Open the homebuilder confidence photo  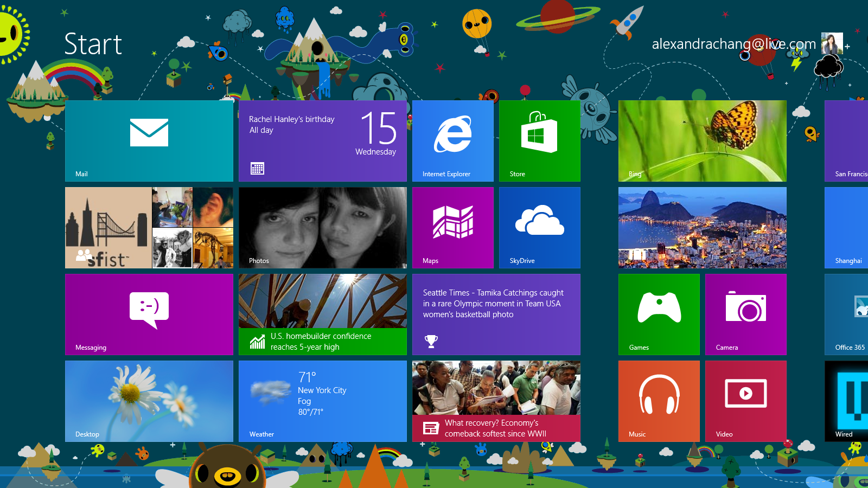pos(323,301)
